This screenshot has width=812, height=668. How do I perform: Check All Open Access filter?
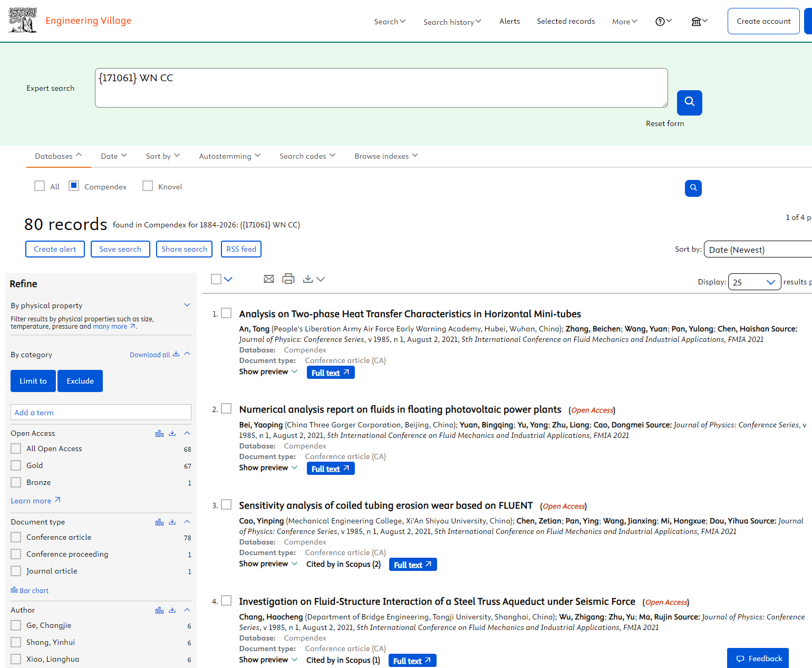coord(16,448)
